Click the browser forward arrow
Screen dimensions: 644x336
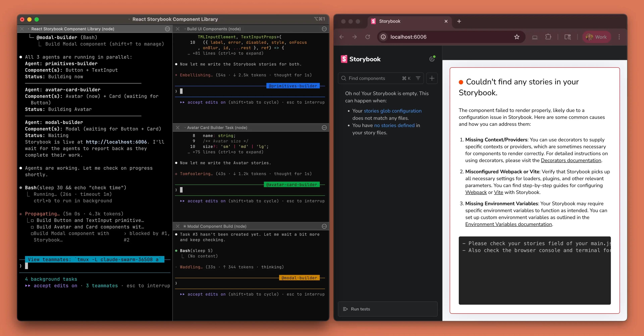(355, 37)
